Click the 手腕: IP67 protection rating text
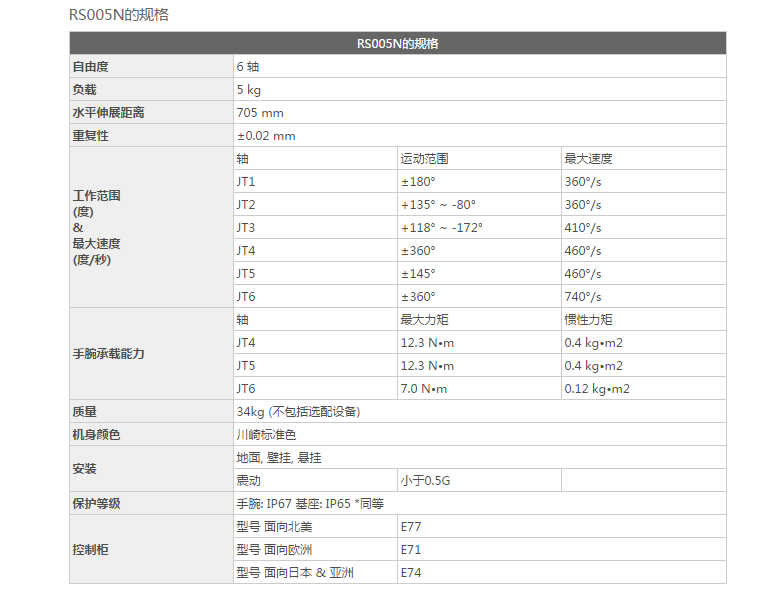The image size is (783, 589). coord(265,504)
